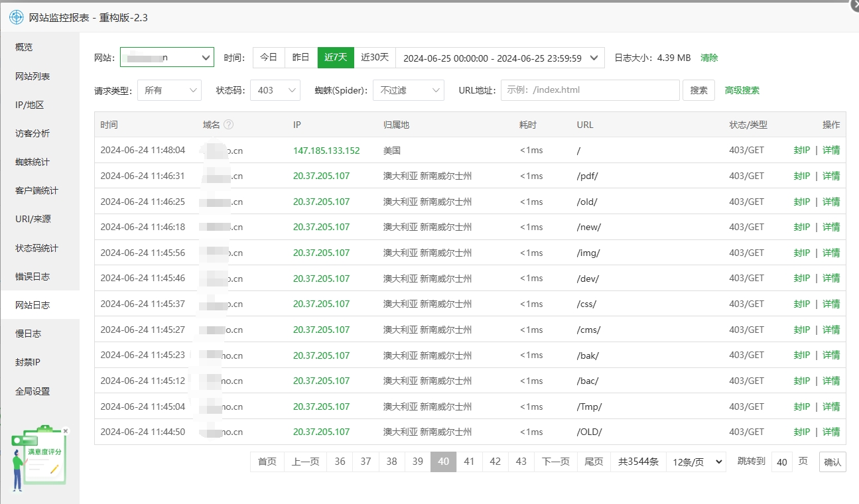Select page 41 in pagination
This screenshot has height=504, width=859.
tap(470, 462)
